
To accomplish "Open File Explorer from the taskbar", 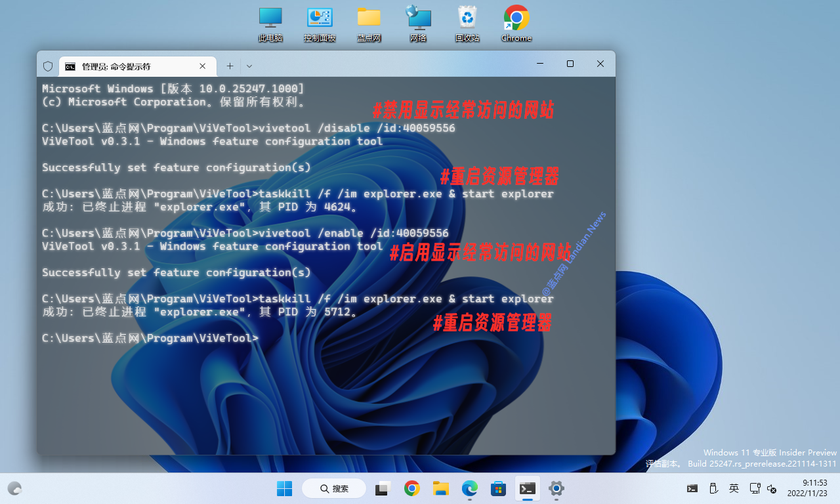I will 440,488.
